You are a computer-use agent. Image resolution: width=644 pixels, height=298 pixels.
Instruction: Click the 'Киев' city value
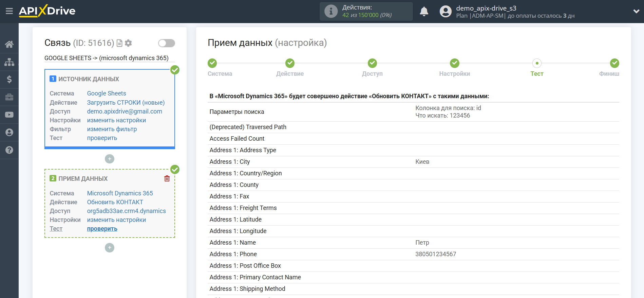[422, 162]
